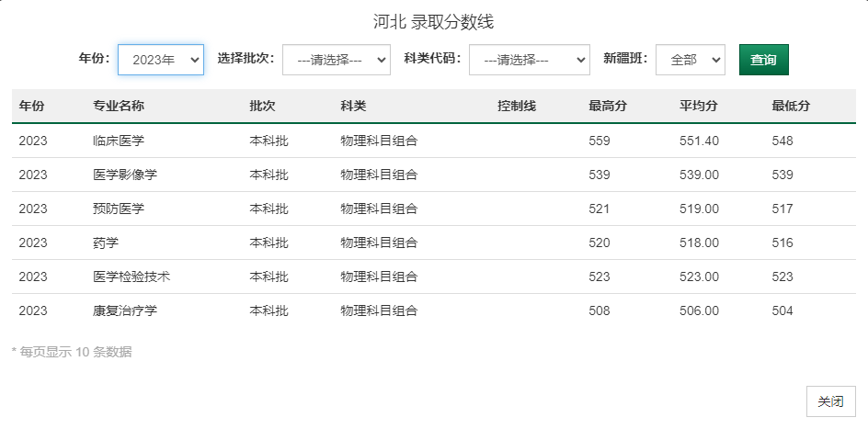Screen dimensions: 868x429
Task: Expand the 选择批次 dropdown
Action: coord(337,60)
